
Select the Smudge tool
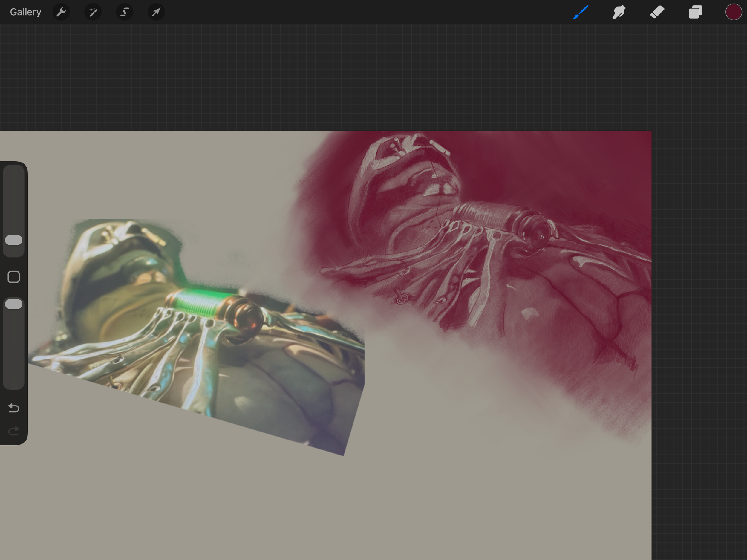619,12
